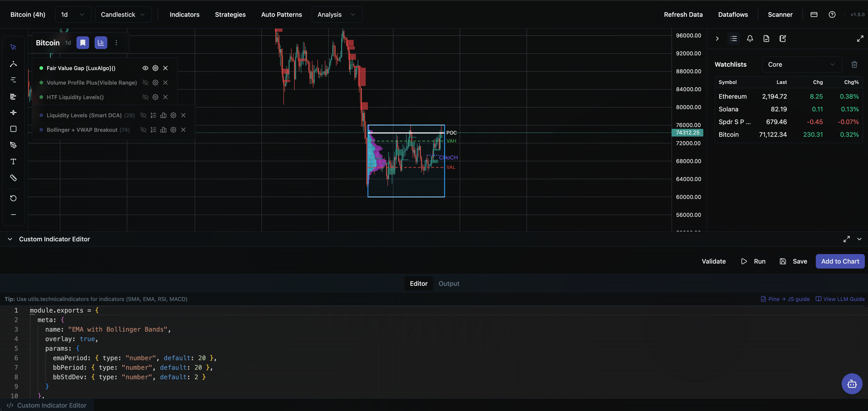Open the alerts bell icon in right panel
Screen dimensions: 868x411
coord(750,38)
